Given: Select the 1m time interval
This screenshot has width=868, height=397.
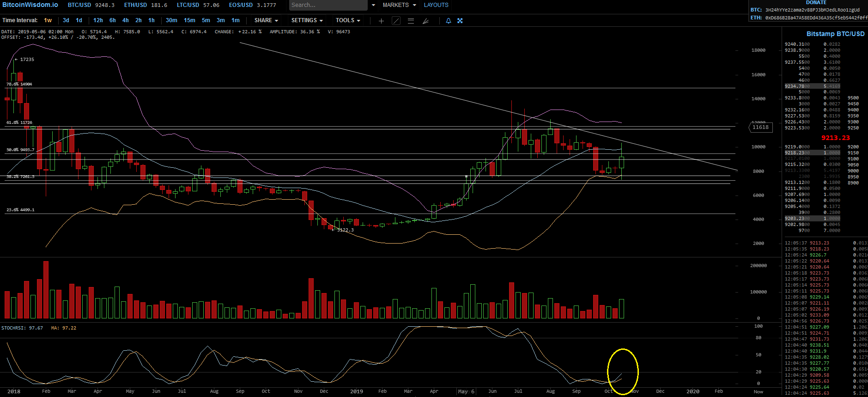Looking at the screenshot, I should 236,20.
